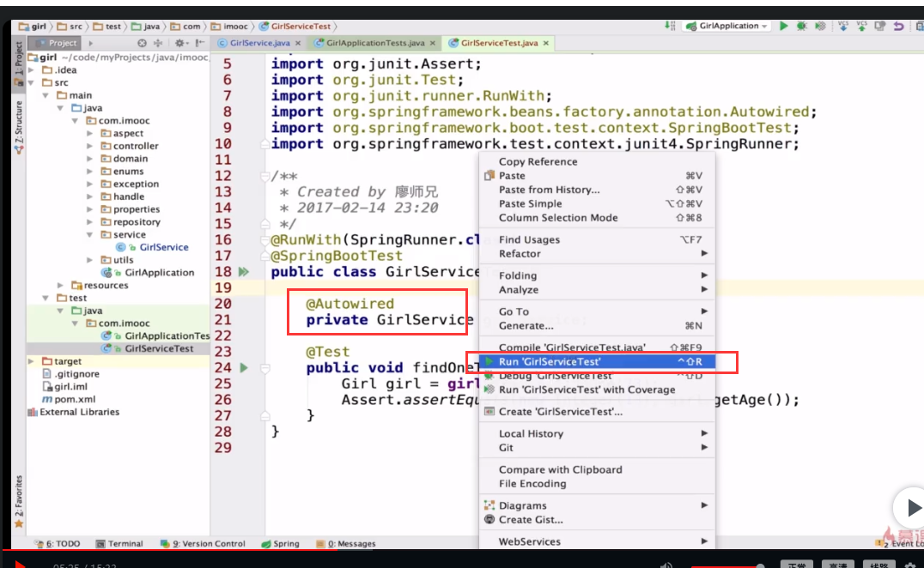Click the hide Project panel icon
The image size is (924, 568).
pos(200,43)
